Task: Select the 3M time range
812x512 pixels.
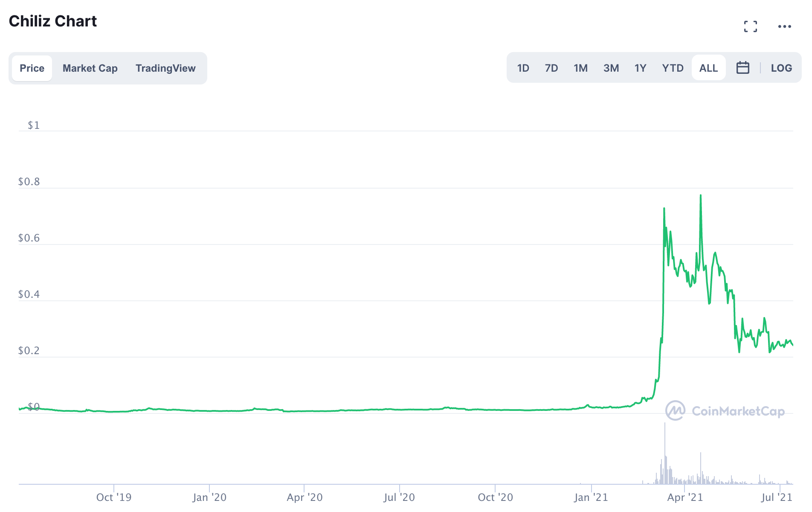Action: (611, 68)
